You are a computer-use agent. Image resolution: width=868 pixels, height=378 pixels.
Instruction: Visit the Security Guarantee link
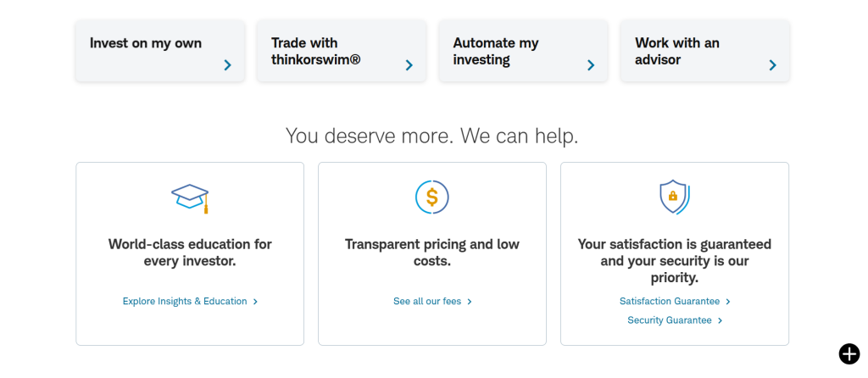click(x=670, y=320)
